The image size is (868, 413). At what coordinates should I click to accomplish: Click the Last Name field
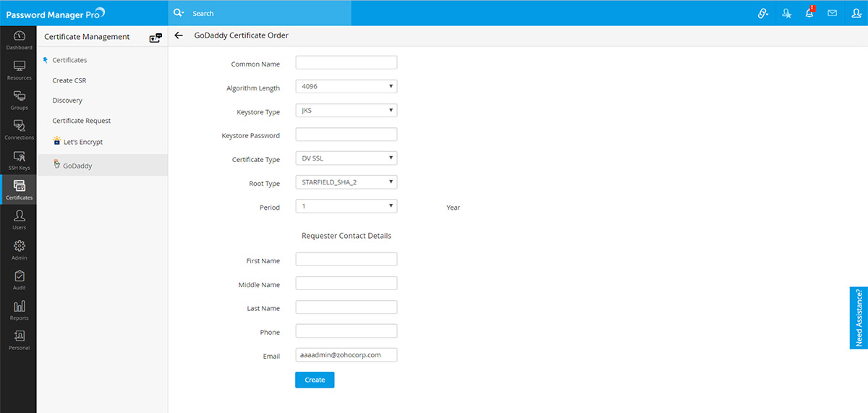(346, 307)
